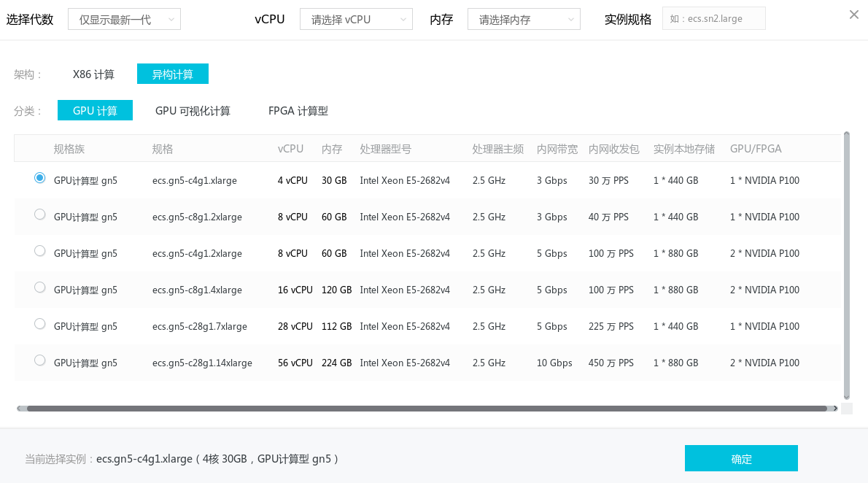Click the 16 vCPU cell
The height and width of the screenshot is (483, 868).
[295, 290]
